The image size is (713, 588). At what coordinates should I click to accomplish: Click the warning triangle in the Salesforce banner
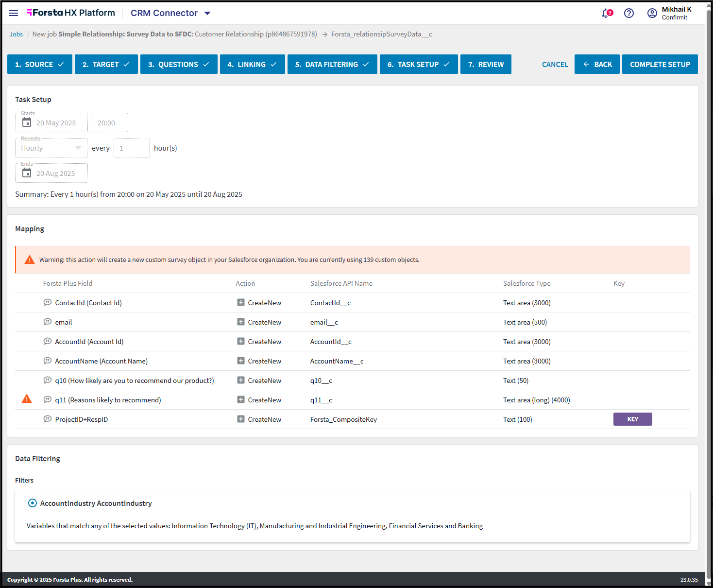30,259
